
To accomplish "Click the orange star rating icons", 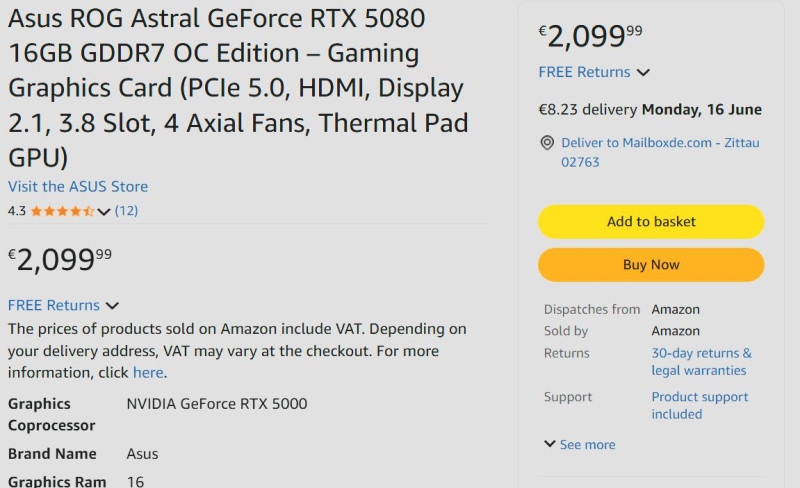I will [62, 211].
